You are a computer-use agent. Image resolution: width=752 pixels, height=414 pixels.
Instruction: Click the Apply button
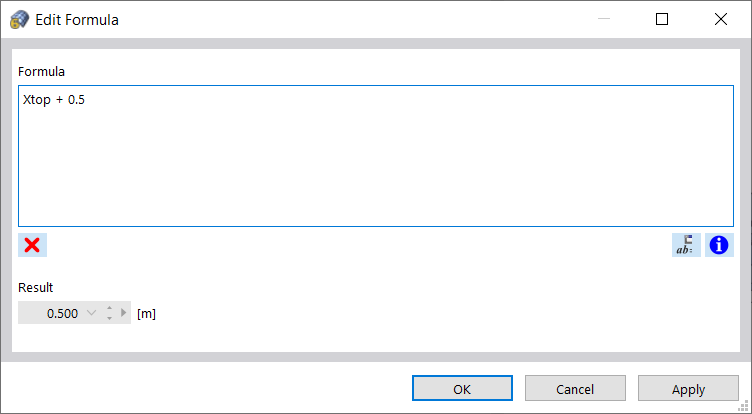pos(688,389)
